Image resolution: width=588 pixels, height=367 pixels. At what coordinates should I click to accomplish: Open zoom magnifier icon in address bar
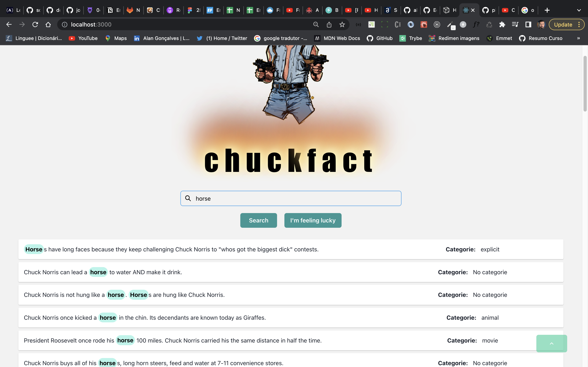tap(316, 24)
